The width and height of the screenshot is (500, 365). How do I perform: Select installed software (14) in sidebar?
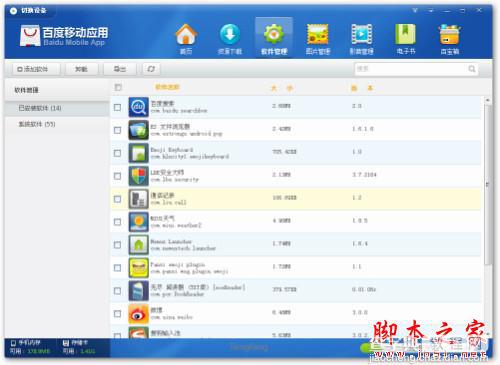[57, 108]
